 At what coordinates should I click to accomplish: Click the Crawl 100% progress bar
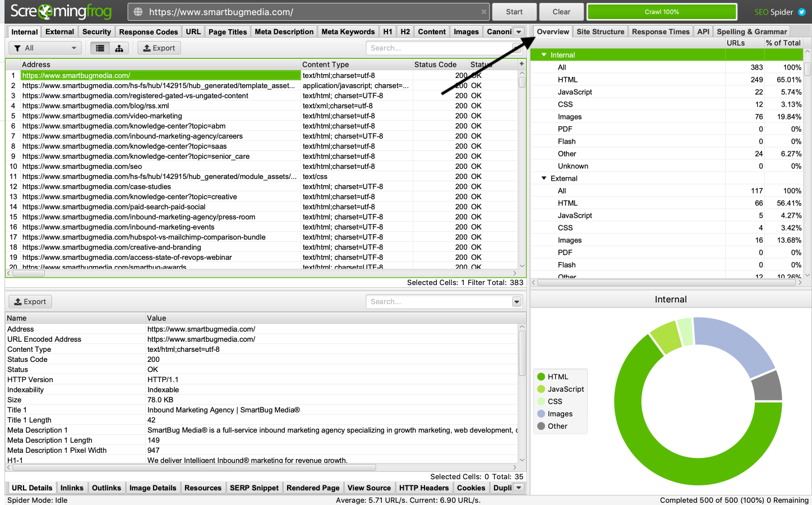pyautogui.click(x=662, y=11)
